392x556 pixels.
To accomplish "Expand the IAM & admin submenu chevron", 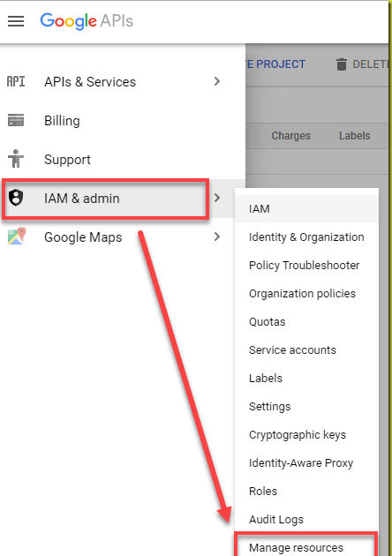I will (217, 198).
